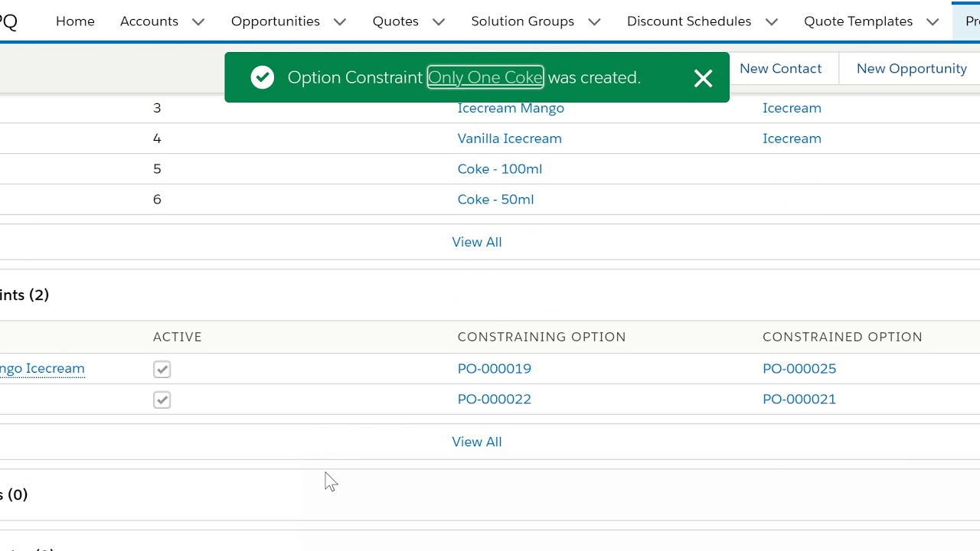Open constrained option PO-000021
The height and width of the screenshot is (551, 980).
pyautogui.click(x=799, y=399)
